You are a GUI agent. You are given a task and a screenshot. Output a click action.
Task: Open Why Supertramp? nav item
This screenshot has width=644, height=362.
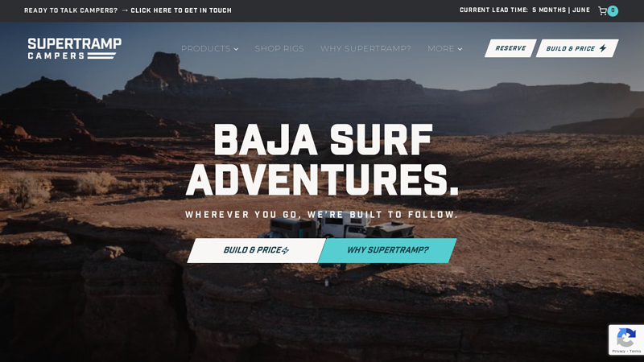click(365, 48)
